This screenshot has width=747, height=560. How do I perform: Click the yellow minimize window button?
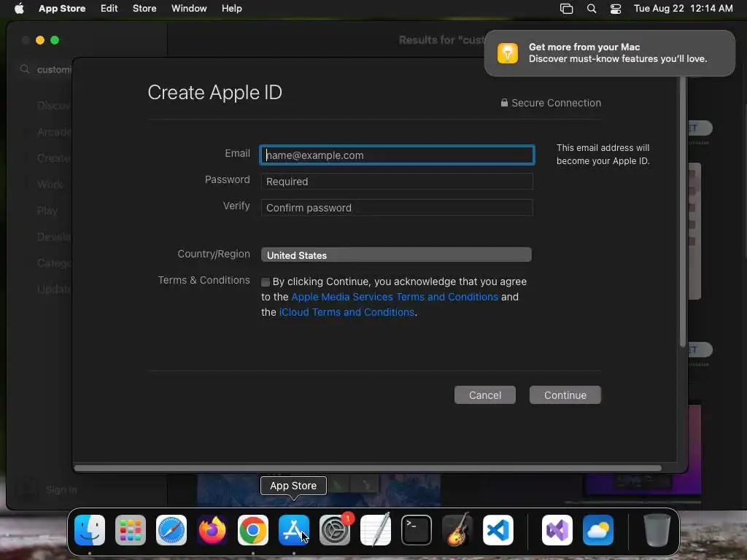point(40,40)
